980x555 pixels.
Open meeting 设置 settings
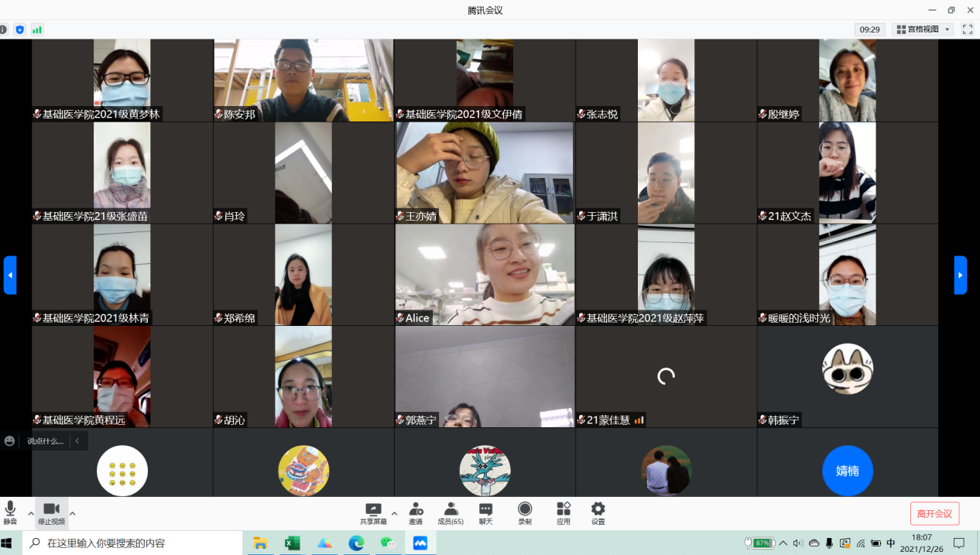tap(598, 513)
